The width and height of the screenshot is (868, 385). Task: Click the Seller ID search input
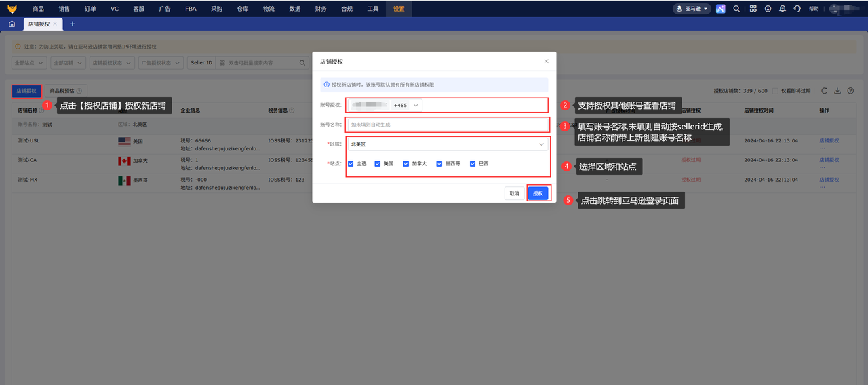(262, 63)
